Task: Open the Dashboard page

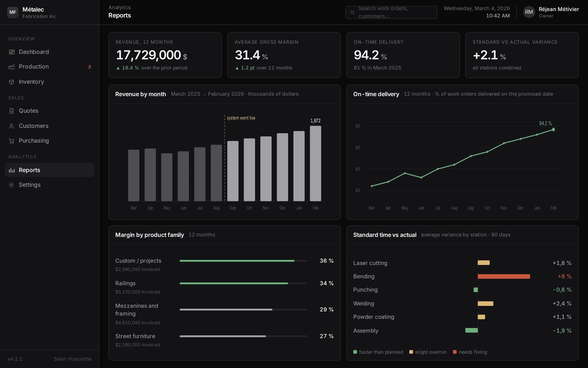Action: [x=49, y=52]
